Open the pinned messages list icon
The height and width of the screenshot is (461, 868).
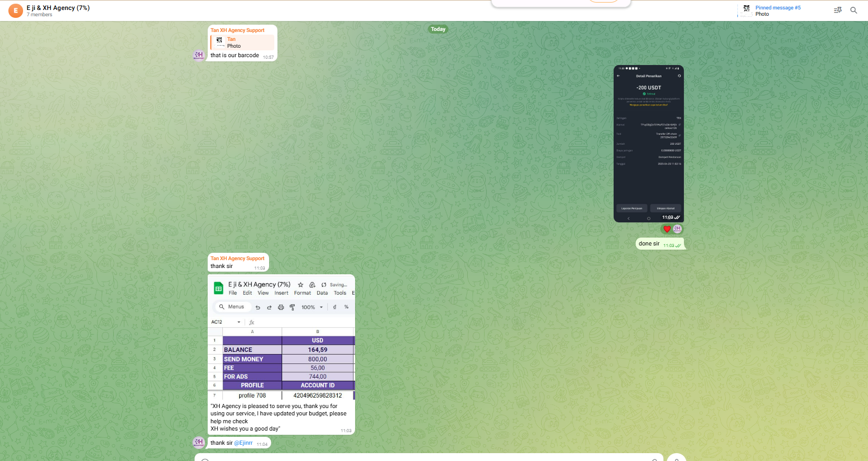[x=838, y=10]
